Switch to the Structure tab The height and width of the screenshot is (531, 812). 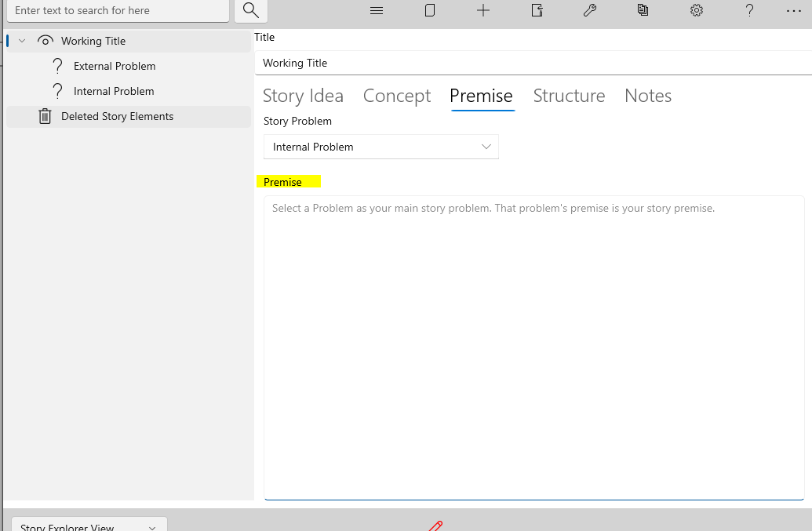click(569, 95)
